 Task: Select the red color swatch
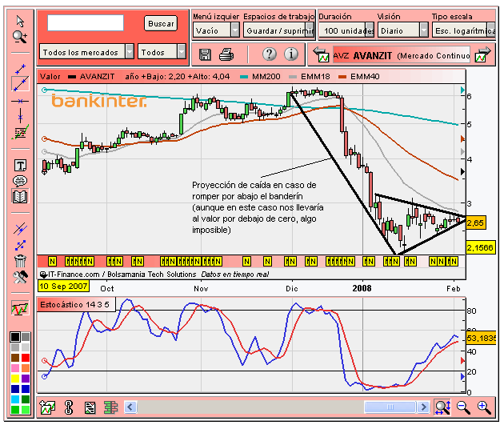[x=26, y=358]
